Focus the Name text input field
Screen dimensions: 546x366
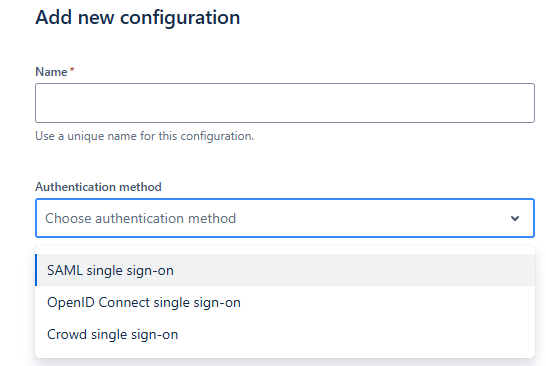285,103
